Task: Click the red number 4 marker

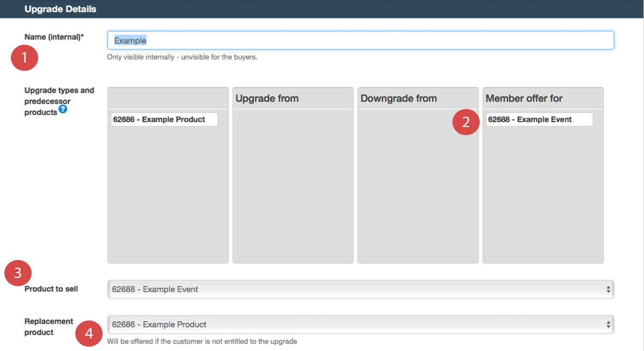Action: pyautogui.click(x=88, y=334)
